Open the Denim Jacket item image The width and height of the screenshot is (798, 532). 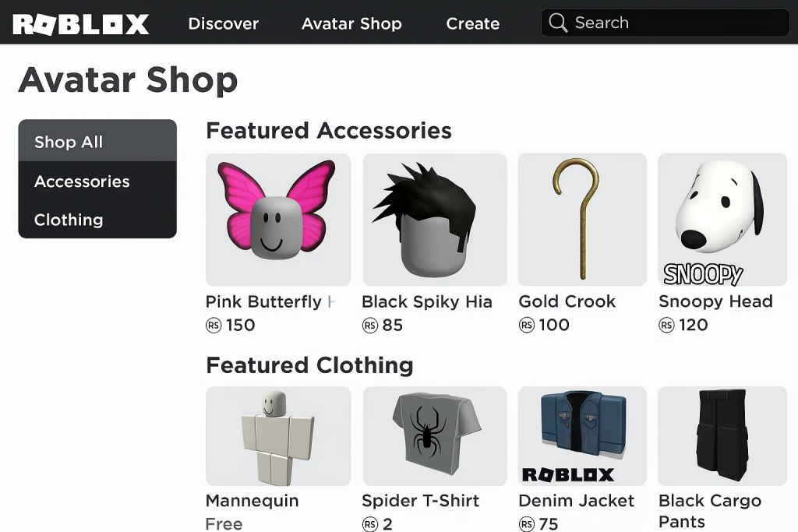pyautogui.click(x=582, y=436)
